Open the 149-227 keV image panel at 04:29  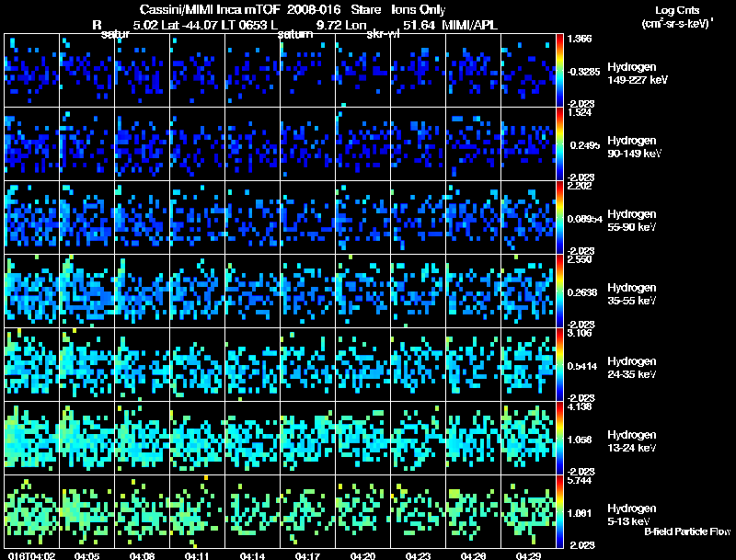click(x=528, y=71)
